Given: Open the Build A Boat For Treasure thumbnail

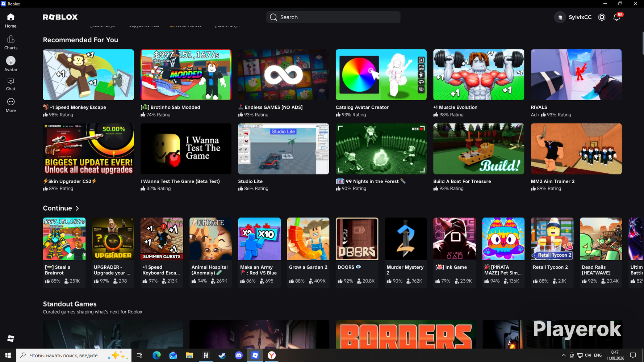Looking at the screenshot, I should pos(478,149).
